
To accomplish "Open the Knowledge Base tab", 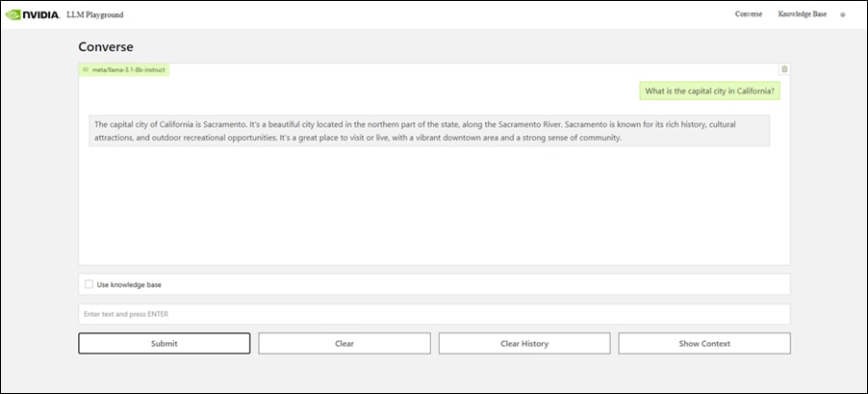I will click(x=803, y=14).
